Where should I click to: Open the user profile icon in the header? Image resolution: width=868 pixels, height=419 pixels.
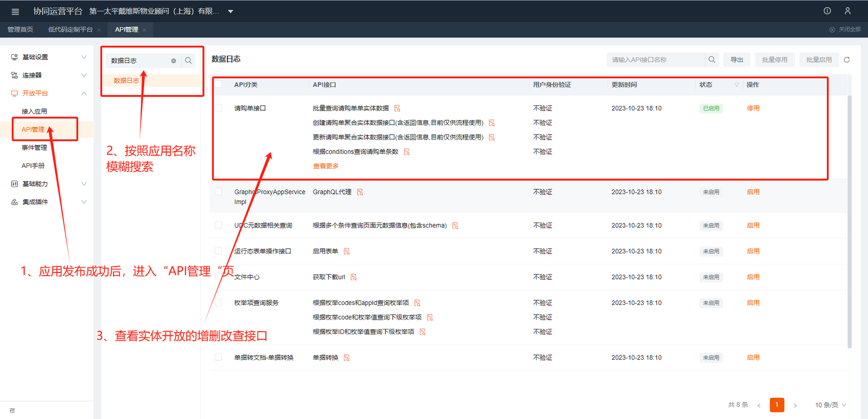(847, 11)
